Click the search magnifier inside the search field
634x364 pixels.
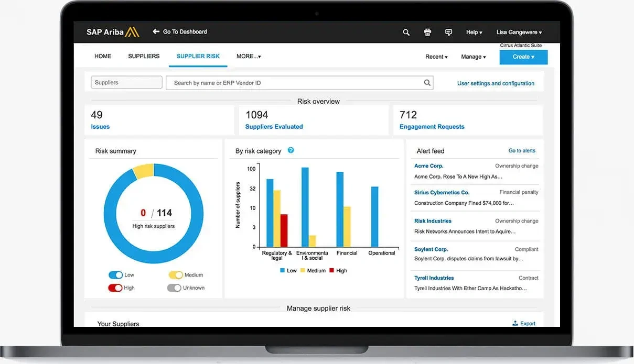pos(427,83)
